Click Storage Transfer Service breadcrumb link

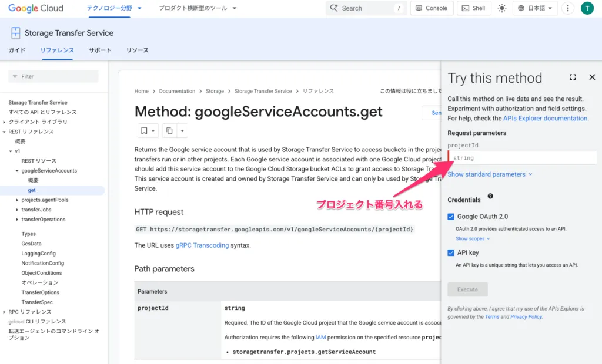click(x=263, y=91)
